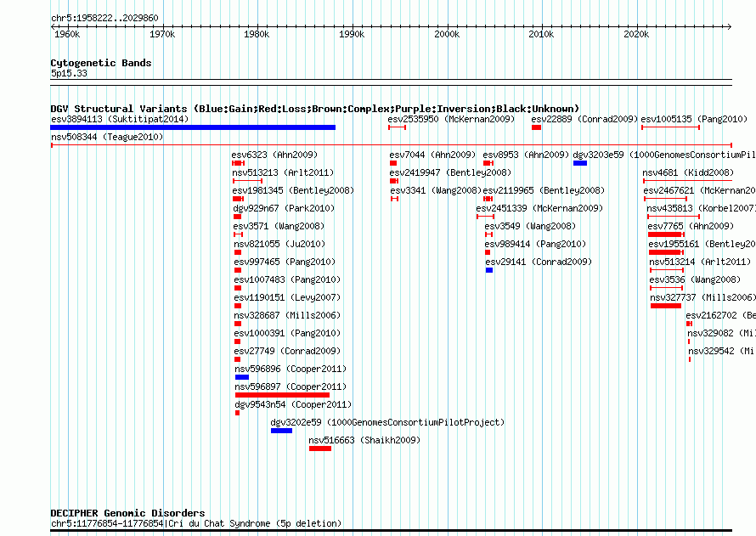This screenshot has width=756, height=536.
Task: Select the blue esv29141 gain bar
Action: (x=489, y=270)
